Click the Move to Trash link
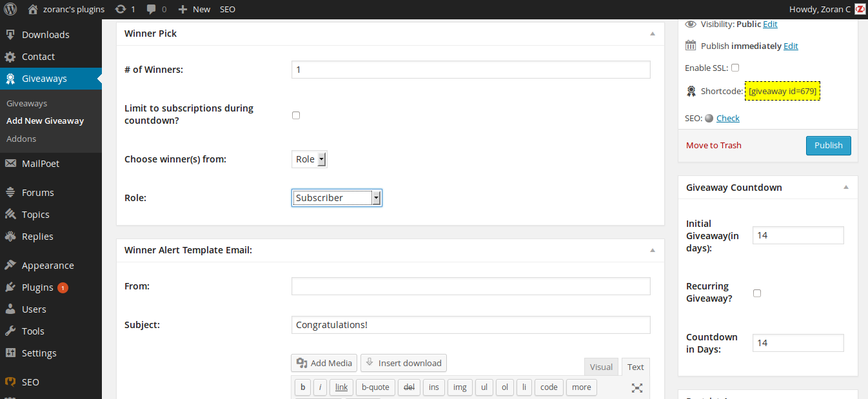 click(713, 146)
